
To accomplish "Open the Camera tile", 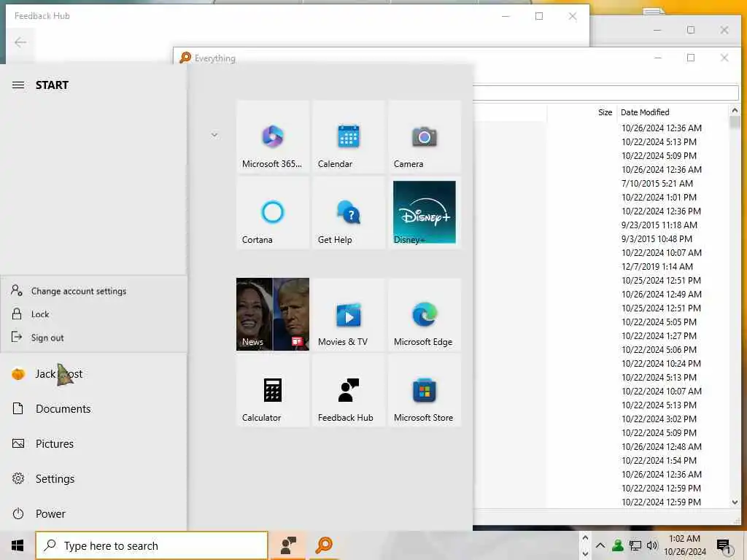I will coord(424,136).
